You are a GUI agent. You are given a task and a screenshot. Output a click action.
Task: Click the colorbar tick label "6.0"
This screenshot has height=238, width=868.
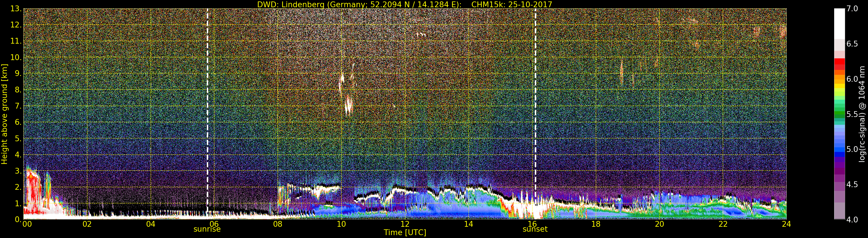[x=852, y=79]
